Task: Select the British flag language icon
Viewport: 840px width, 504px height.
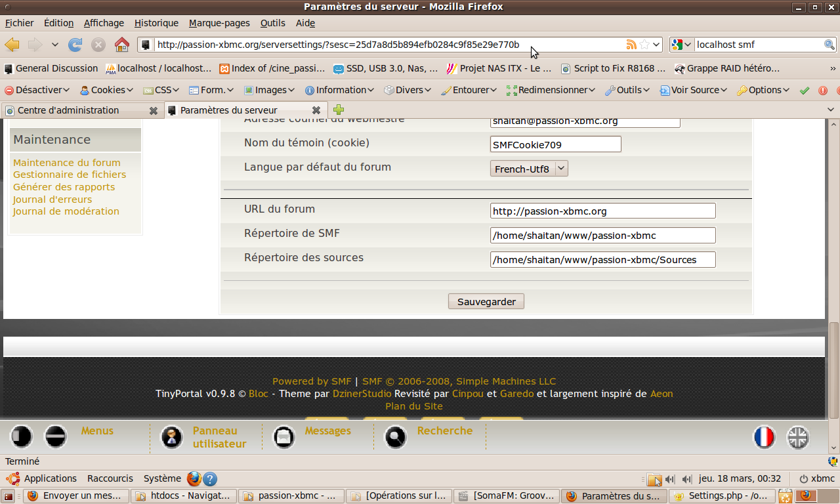Action: (798, 437)
